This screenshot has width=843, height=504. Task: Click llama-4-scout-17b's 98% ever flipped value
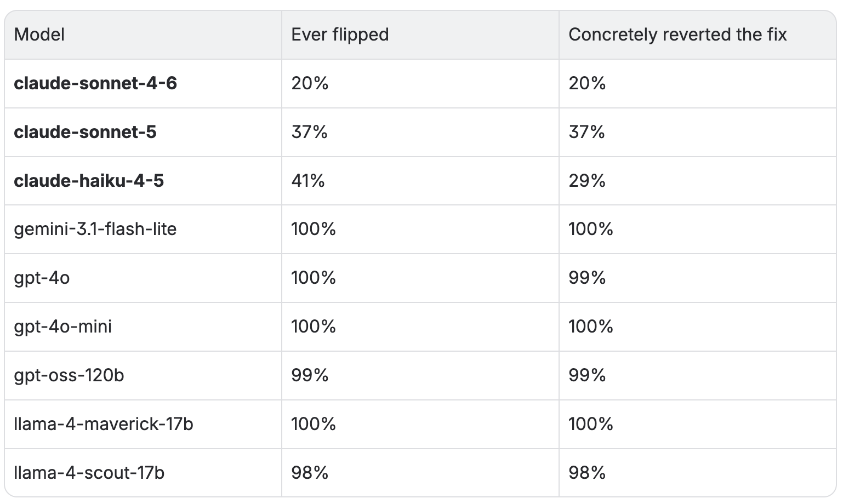click(310, 473)
